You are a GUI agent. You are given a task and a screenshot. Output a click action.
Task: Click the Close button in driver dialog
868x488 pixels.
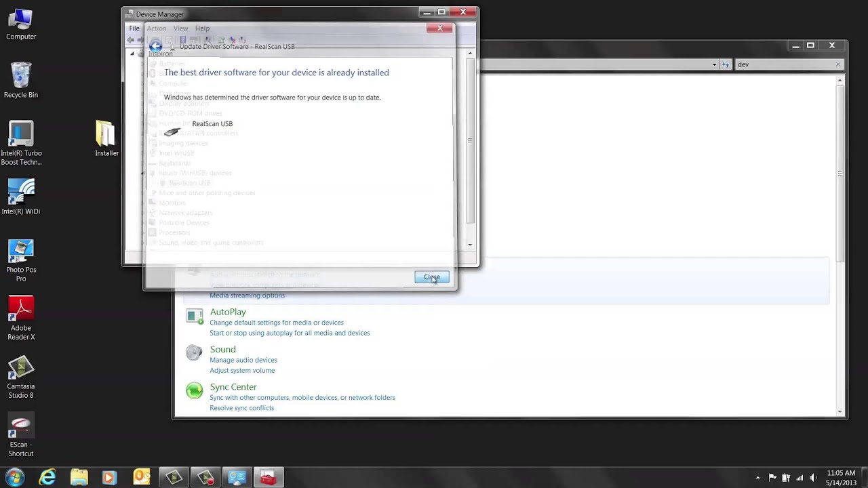pos(432,277)
